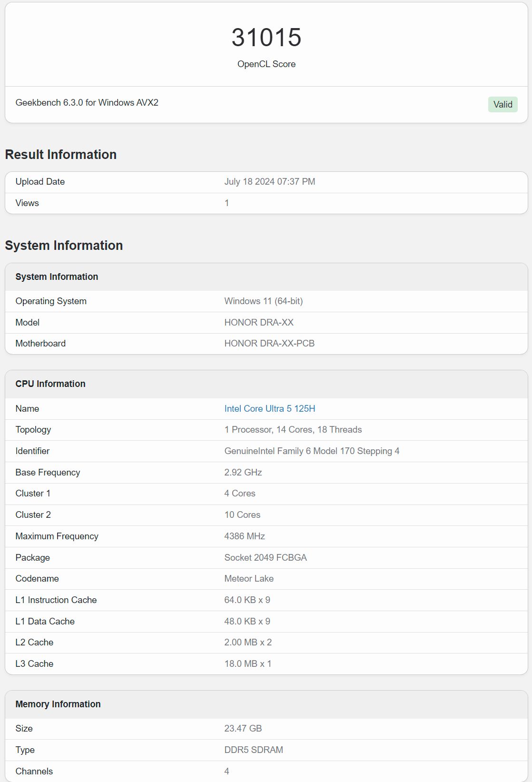532x782 pixels.
Task: Select the 31015 OpenCL score number
Action: coord(266,37)
